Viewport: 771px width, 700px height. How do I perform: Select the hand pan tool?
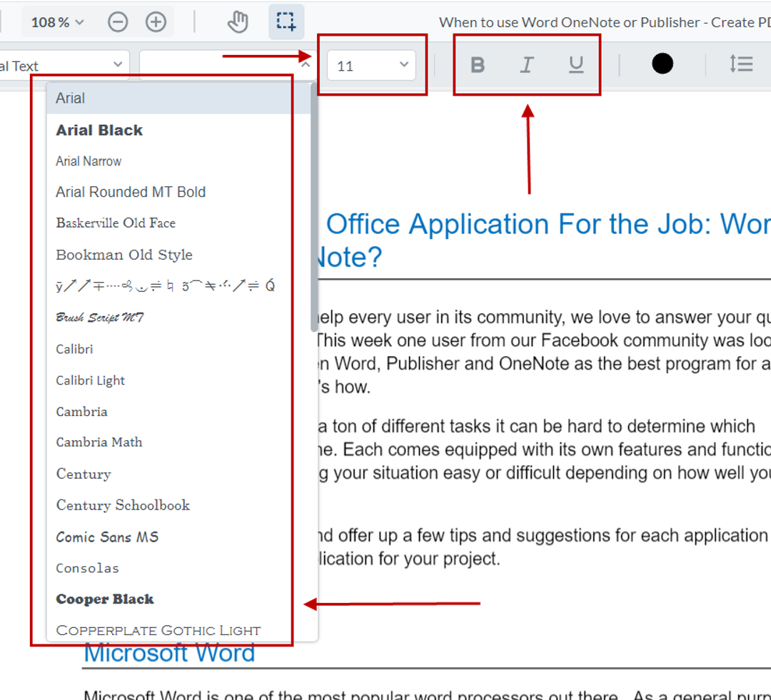(x=238, y=22)
